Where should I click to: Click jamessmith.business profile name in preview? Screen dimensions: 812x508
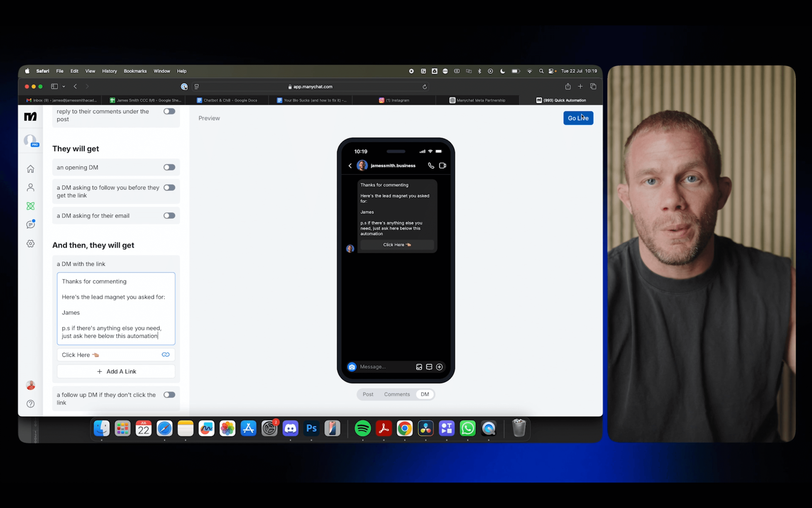[393, 166]
